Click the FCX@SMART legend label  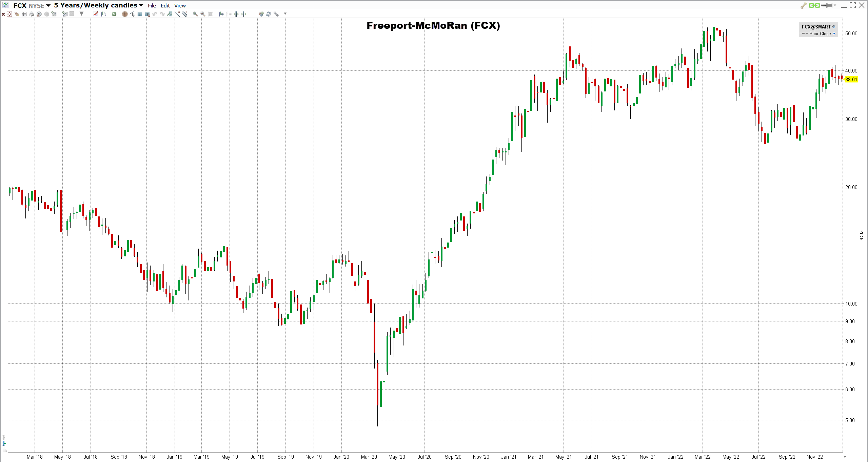click(x=816, y=27)
